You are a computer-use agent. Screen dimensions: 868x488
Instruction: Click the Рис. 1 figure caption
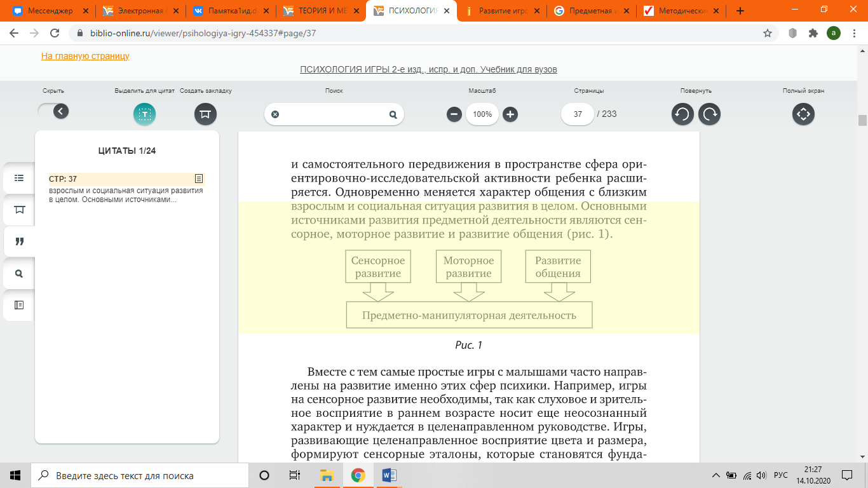point(469,345)
